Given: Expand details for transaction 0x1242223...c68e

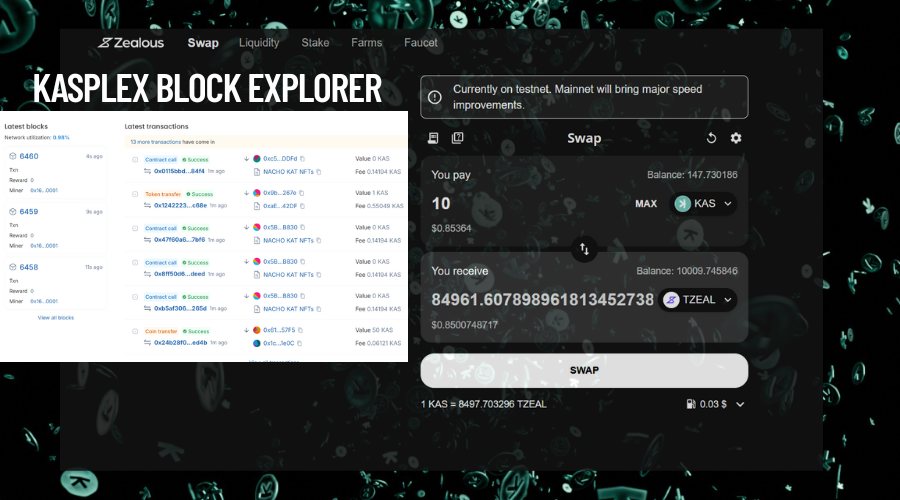Looking at the screenshot, I should tap(135, 194).
